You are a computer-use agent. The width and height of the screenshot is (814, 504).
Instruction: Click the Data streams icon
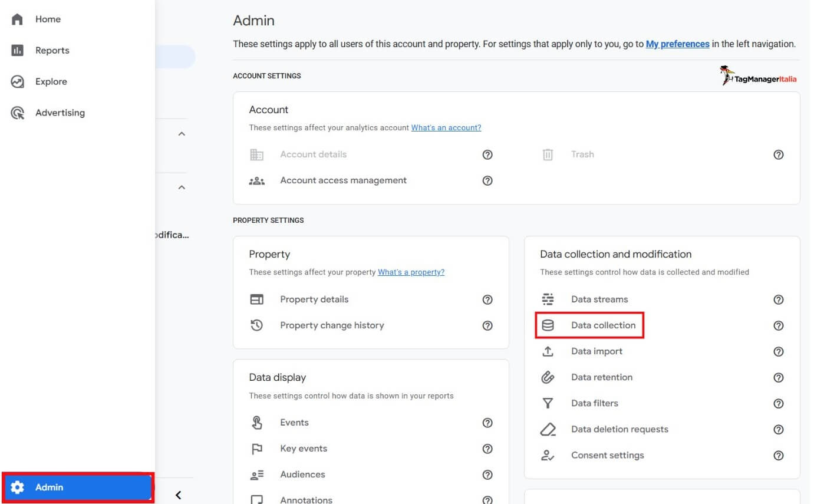[x=548, y=299]
